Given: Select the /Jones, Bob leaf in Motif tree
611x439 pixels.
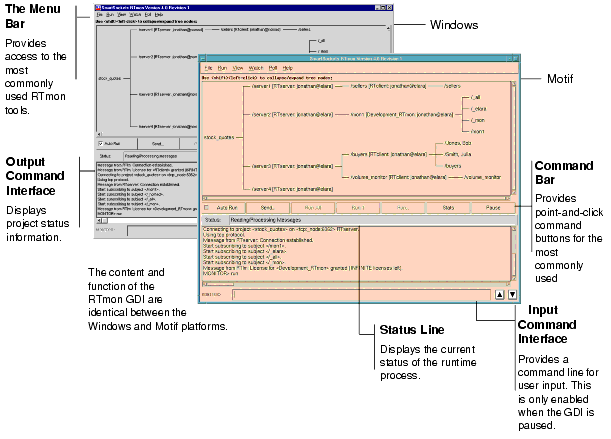Looking at the screenshot, I should (x=458, y=143).
